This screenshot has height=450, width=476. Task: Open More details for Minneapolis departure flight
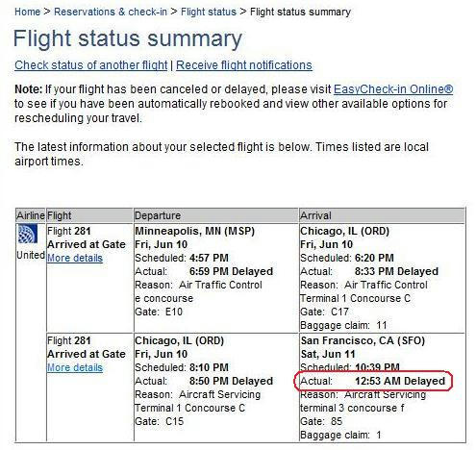tap(75, 258)
